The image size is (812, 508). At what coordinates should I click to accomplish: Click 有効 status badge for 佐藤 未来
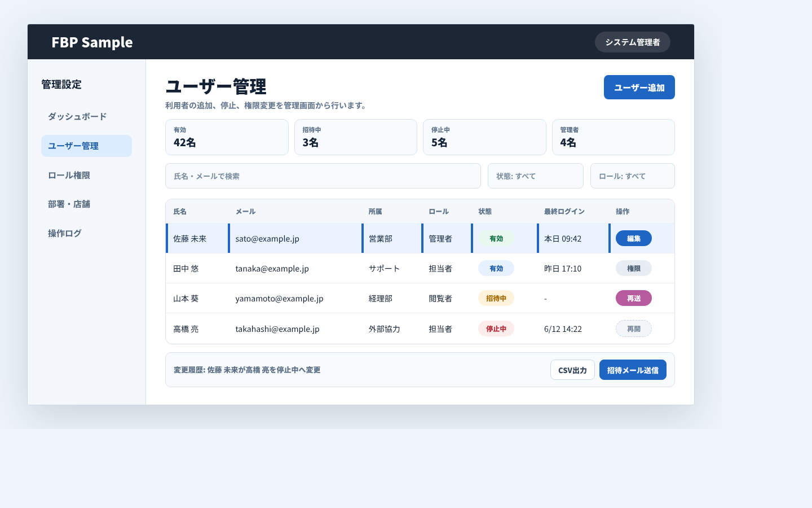[496, 239]
